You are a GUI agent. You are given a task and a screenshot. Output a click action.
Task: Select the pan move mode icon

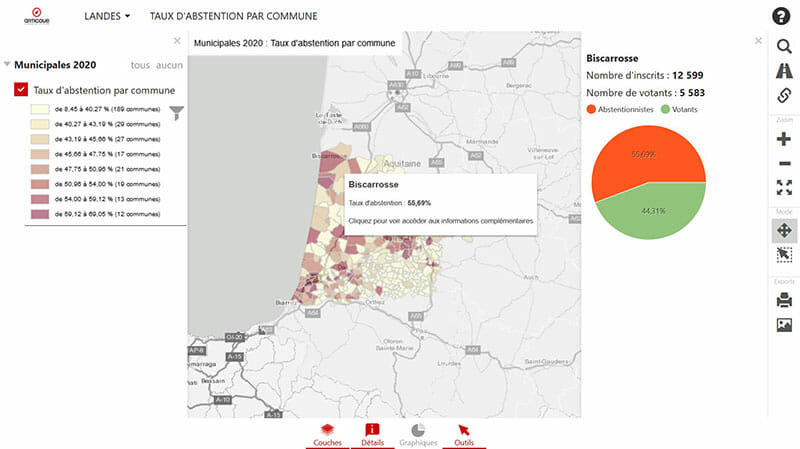click(784, 231)
